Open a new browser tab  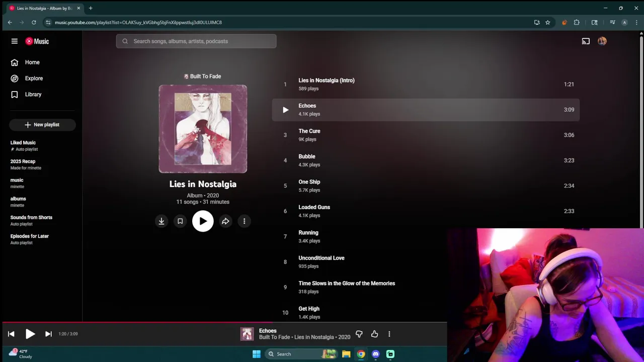point(91,8)
